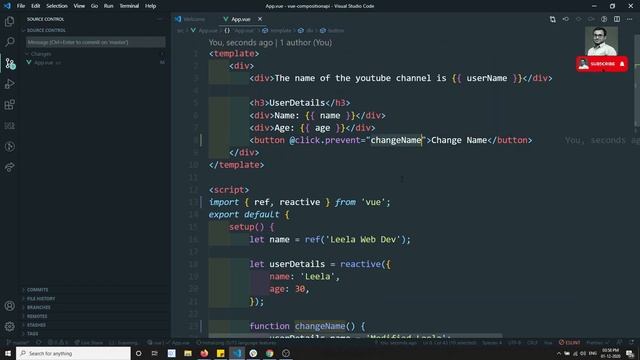Open the Accounts icon in activity bar
Screen dimensions: 640x360
[x=9, y=306]
